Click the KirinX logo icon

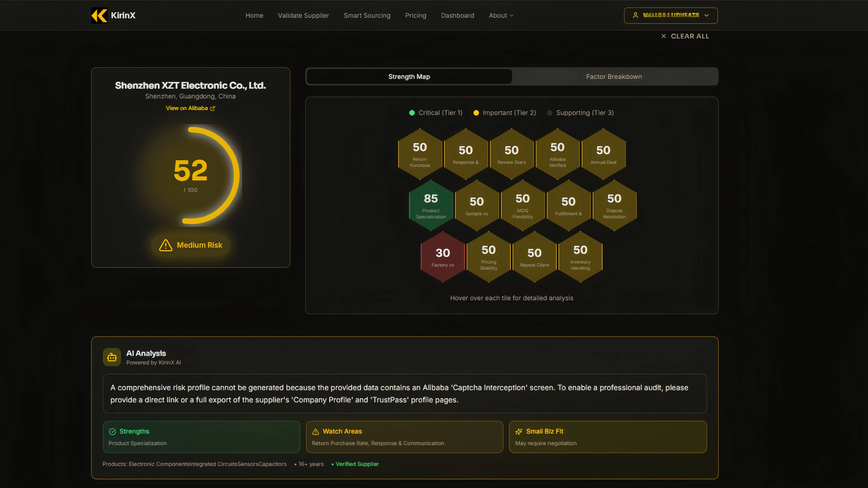99,15
